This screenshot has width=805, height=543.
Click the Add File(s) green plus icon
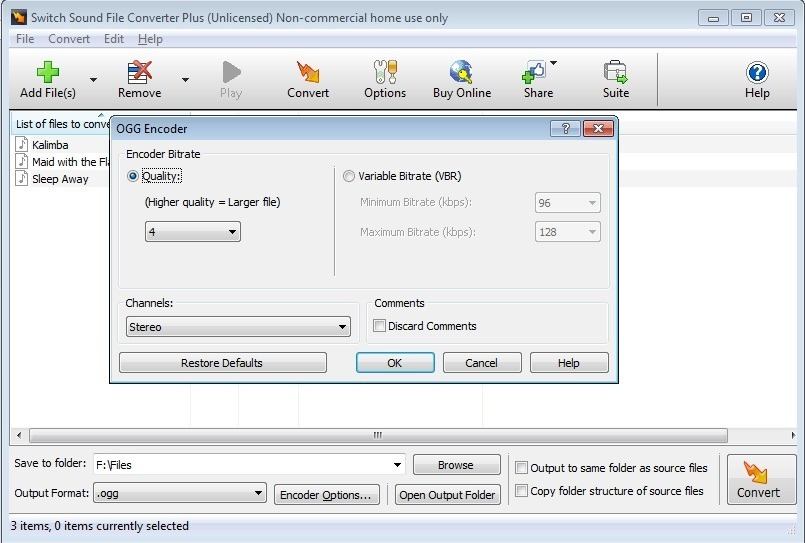click(x=48, y=72)
